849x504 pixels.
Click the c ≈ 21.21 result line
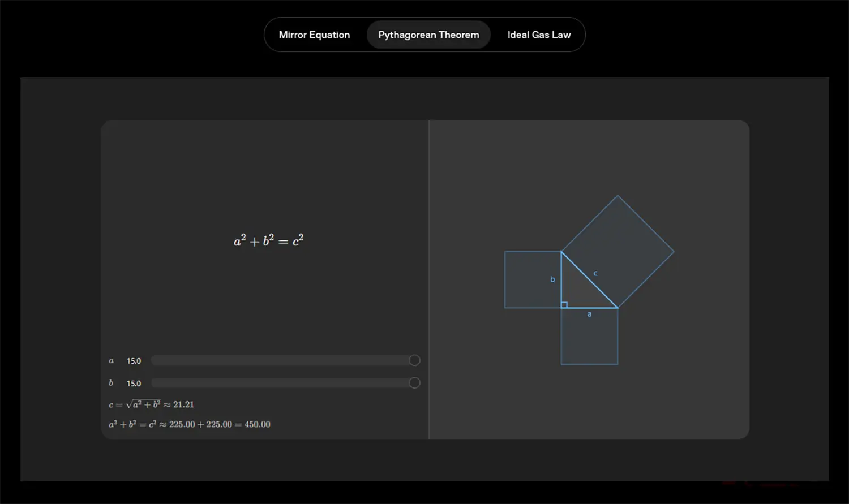click(x=151, y=404)
